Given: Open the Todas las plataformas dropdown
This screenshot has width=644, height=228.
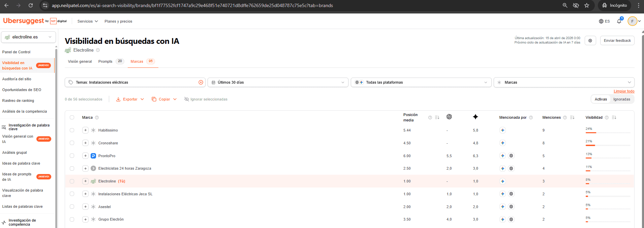Looking at the screenshot, I should (x=421, y=82).
